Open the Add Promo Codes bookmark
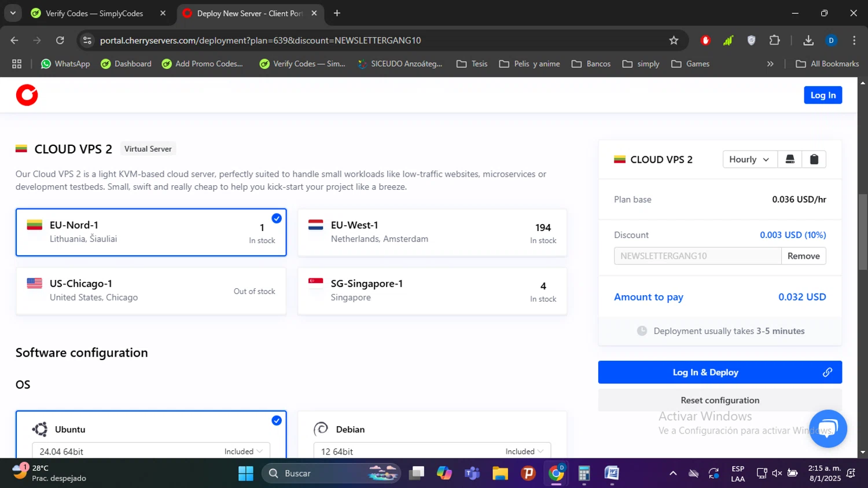The image size is (868, 488). pos(203,64)
